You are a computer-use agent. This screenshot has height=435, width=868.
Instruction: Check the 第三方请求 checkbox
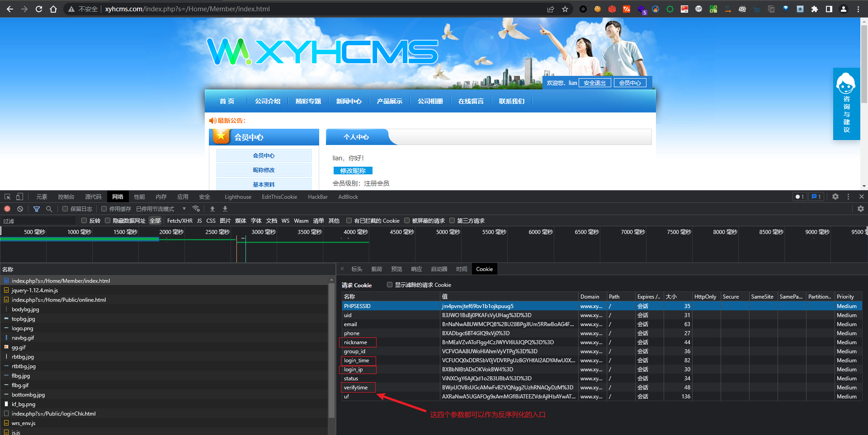tap(452, 220)
